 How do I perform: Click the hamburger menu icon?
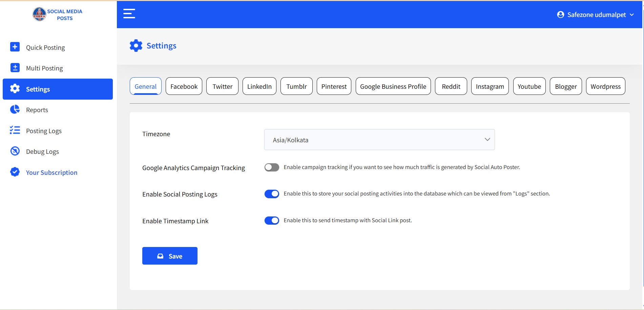point(129,14)
